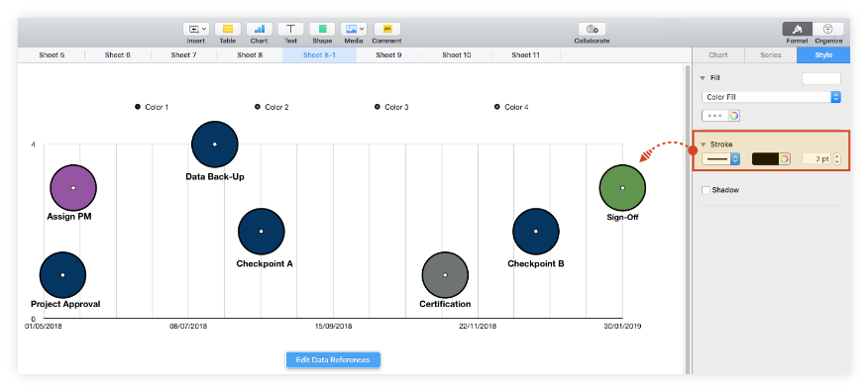Viewport: 868px width, 392px height.
Task: Open the Insert toolbar menu
Action: tap(195, 30)
